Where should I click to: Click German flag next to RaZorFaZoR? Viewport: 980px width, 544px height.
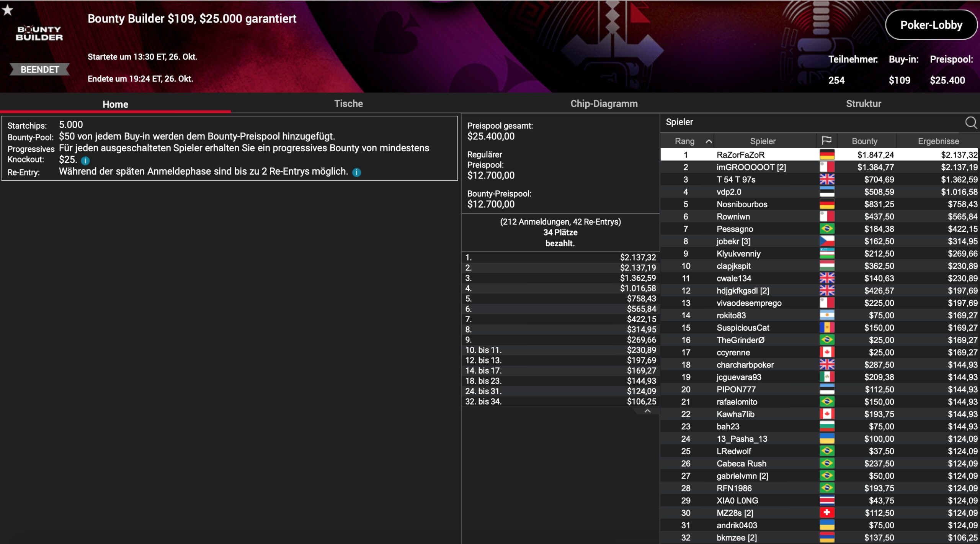tap(826, 155)
